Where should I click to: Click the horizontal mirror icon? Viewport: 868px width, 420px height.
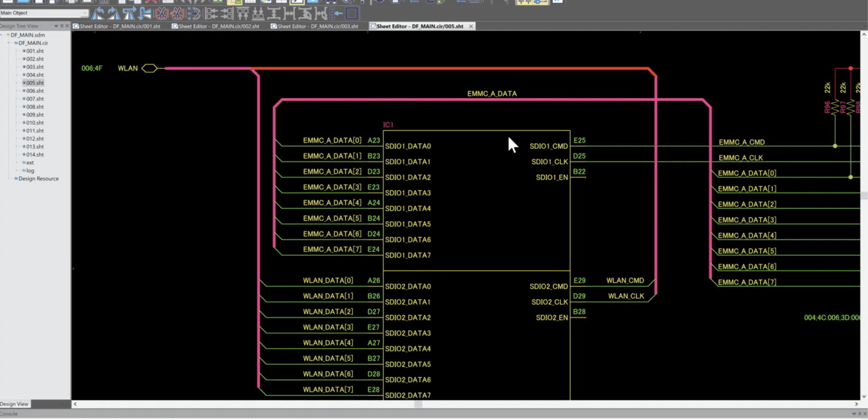tap(129, 13)
